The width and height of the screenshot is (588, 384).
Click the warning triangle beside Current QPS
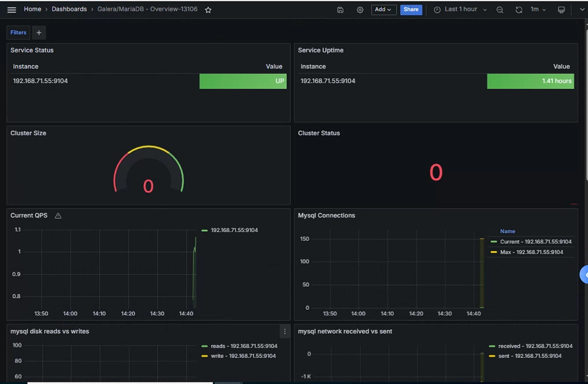tap(58, 216)
